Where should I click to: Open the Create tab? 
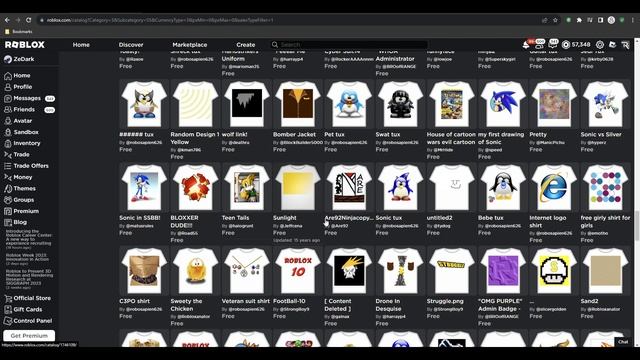click(246, 45)
